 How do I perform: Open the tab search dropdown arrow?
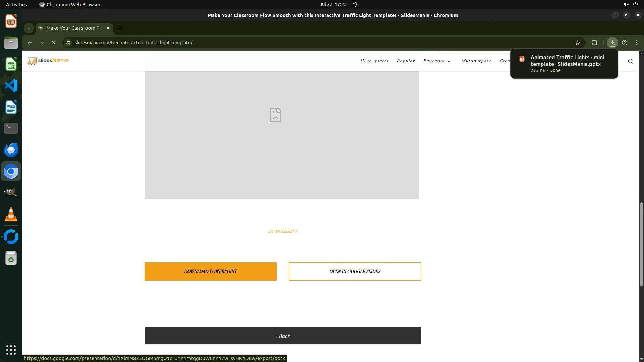[29, 28]
